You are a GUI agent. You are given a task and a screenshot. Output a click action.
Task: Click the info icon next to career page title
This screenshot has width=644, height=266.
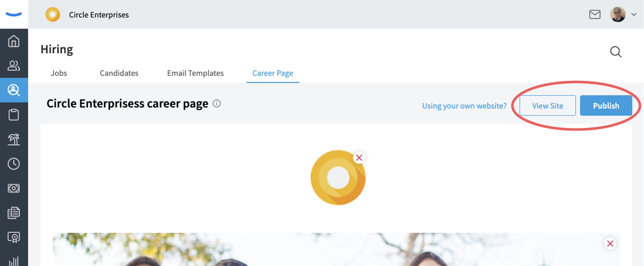tap(217, 103)
